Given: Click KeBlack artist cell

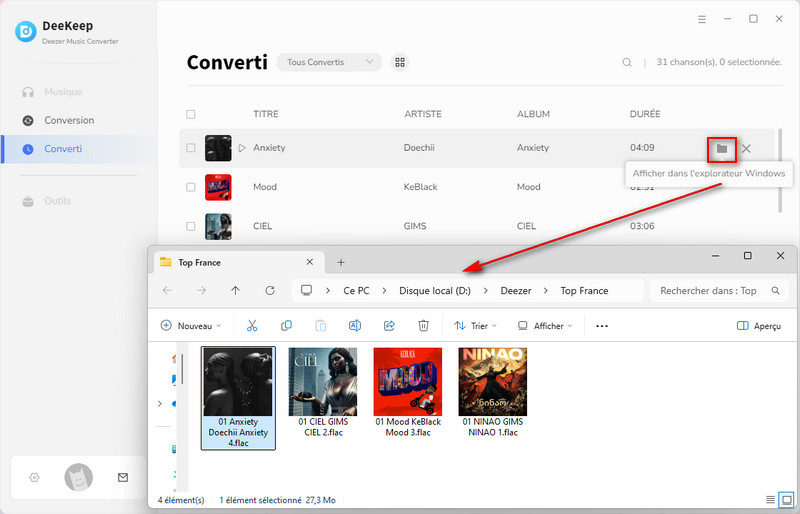Looking at the screenshot, I should (420, 187).
